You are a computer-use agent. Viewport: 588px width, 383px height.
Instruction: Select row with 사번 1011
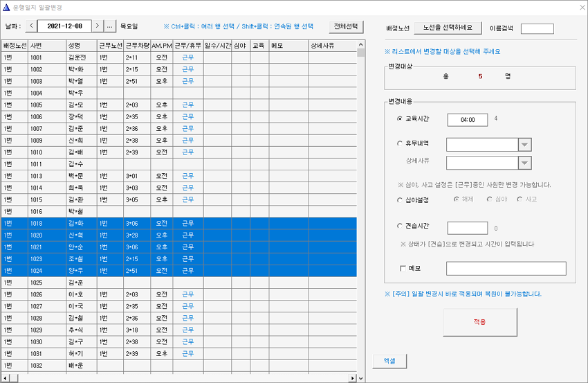point(179,164)
